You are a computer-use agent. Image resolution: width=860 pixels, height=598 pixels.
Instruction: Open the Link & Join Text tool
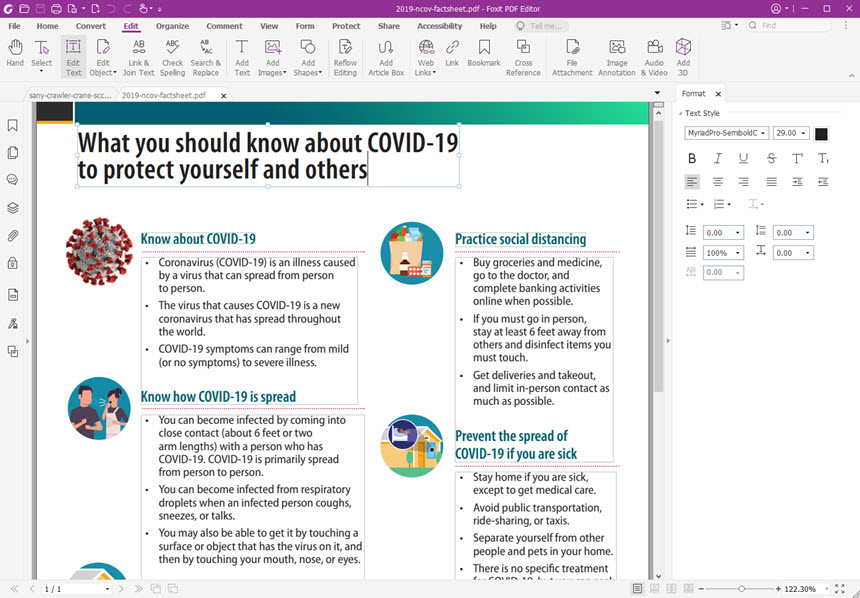coord(138,57)
